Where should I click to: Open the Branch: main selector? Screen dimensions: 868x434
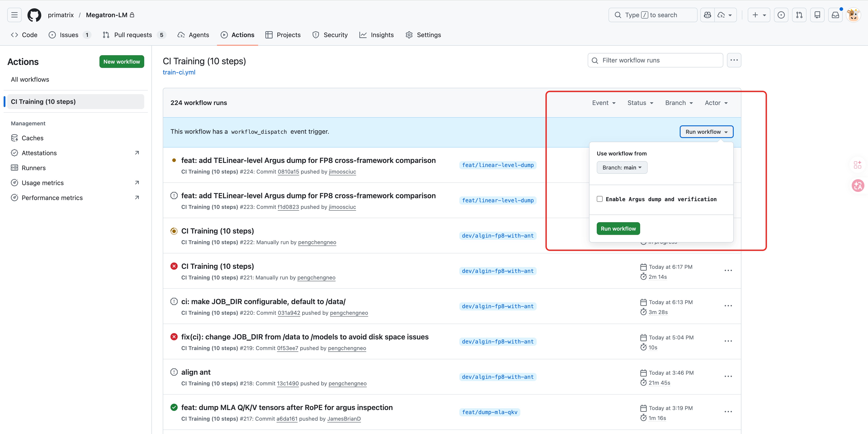(622, 168)
